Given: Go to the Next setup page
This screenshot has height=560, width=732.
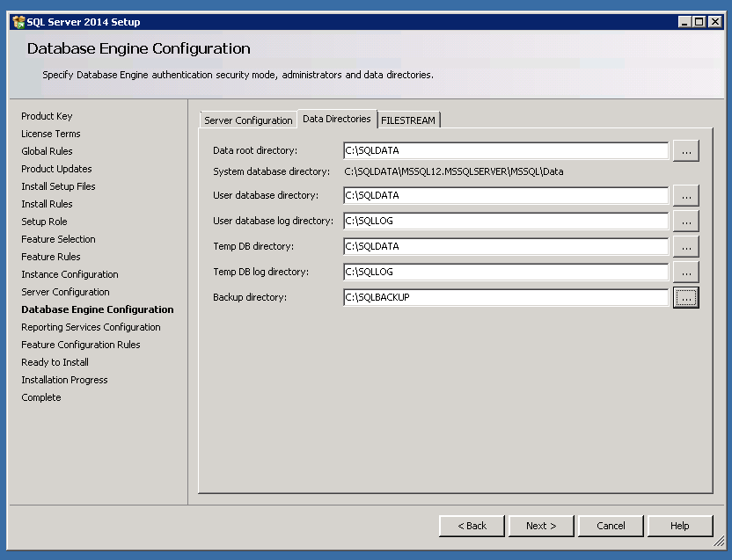Looking at the screenshot, I should tap(540, 526).
